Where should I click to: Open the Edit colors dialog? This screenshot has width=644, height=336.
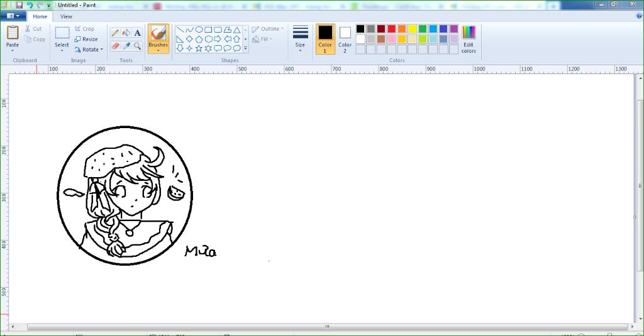pos(469,39)
